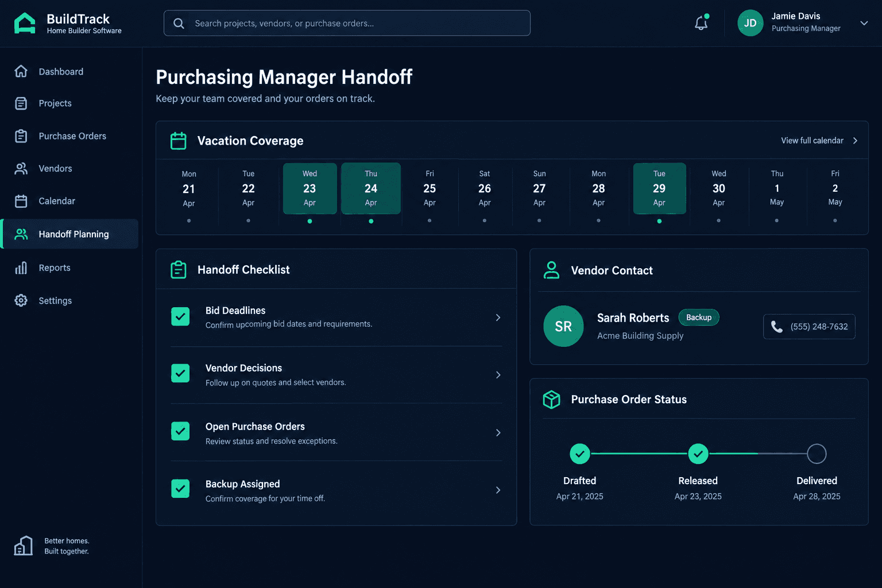This screenshot has height=588, width=882.
Task: Click the Released status step marker
Action: 698,454
